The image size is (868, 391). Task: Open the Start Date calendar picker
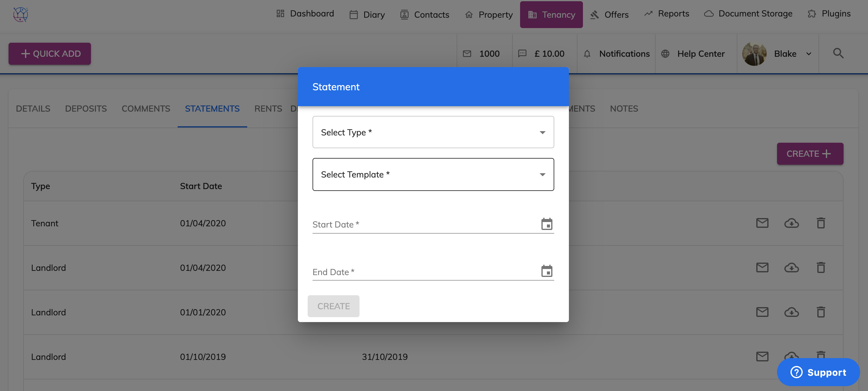[x=547, y=224]
